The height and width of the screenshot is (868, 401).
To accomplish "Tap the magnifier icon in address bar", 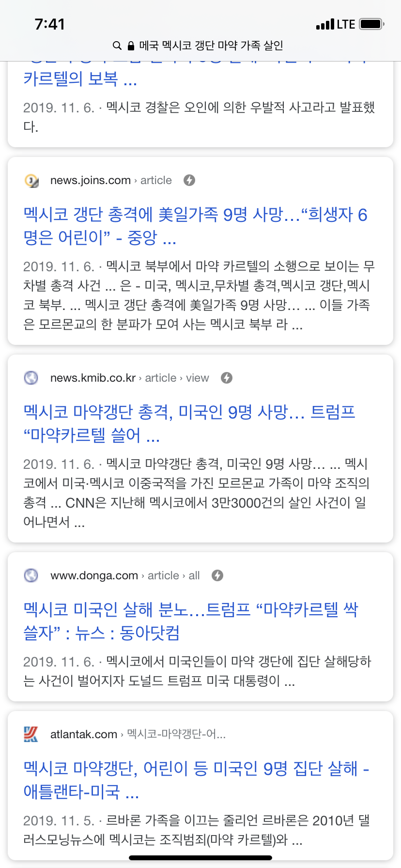I will tap(117, 46).
